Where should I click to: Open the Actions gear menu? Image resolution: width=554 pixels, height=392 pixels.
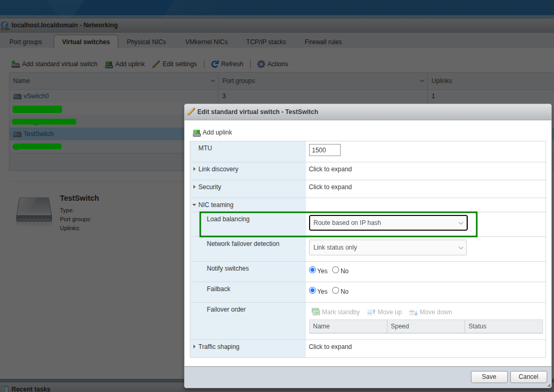coord(261,64)
